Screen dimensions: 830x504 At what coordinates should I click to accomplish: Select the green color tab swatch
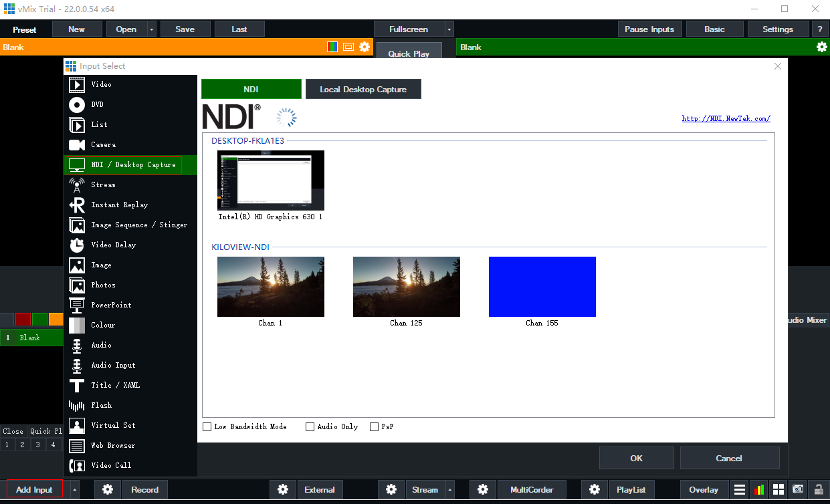point(40,320)
